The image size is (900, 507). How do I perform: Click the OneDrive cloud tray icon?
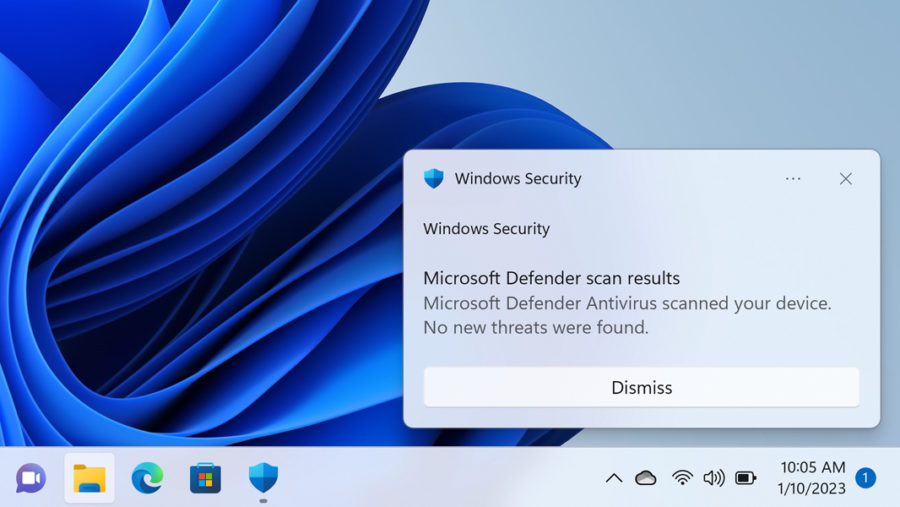(646, 478)
